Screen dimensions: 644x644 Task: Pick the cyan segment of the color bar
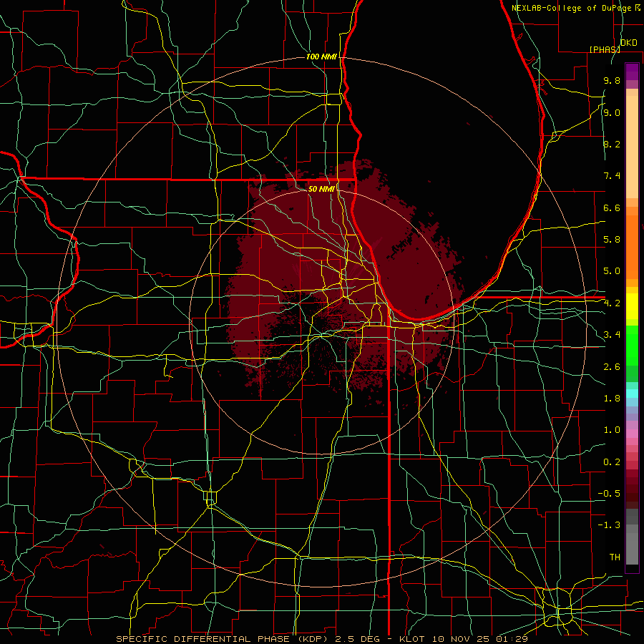(632, 394)
